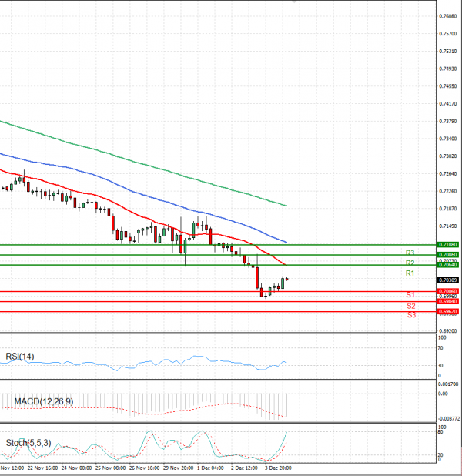Click the RSI(14) indicator label
462x476 pixels.
pyautogui.click(x=21, y=357)
